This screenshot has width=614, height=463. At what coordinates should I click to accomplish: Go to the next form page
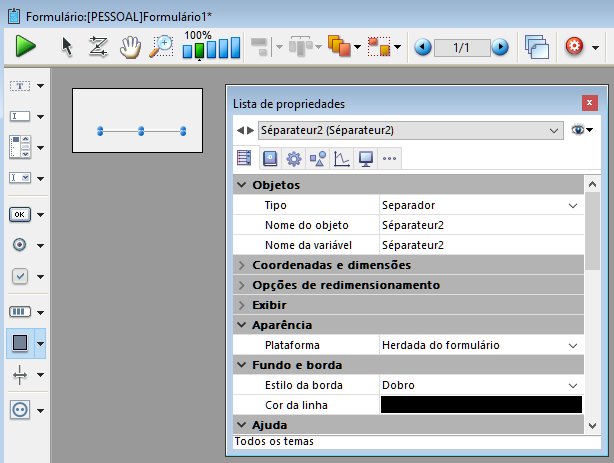tap(499, 47)
